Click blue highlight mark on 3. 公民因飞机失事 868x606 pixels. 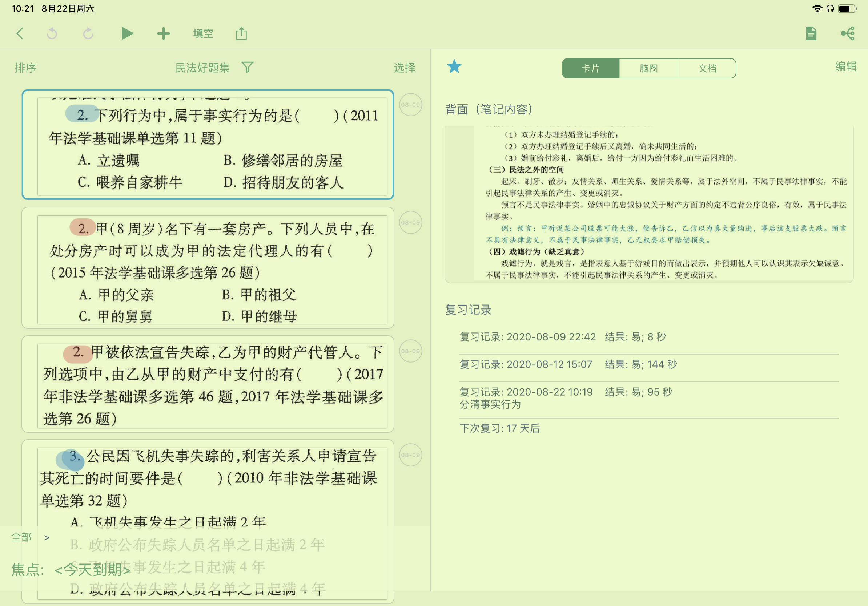(70, 460)
